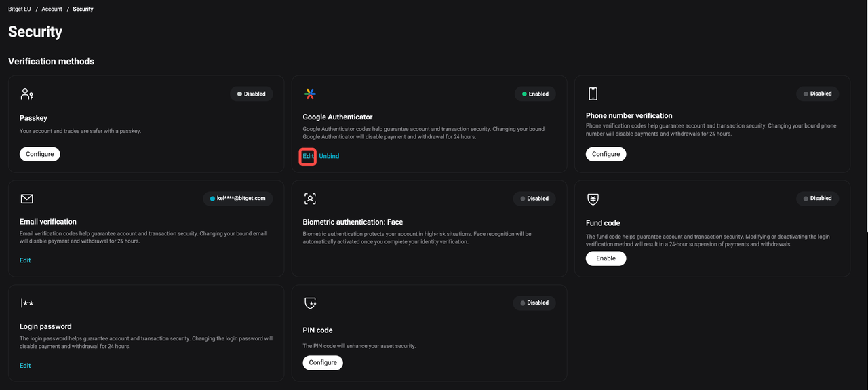
Task: Click the Google Authenticator colorful star icon
Action: pyautogui.click(x=310, y=94)
